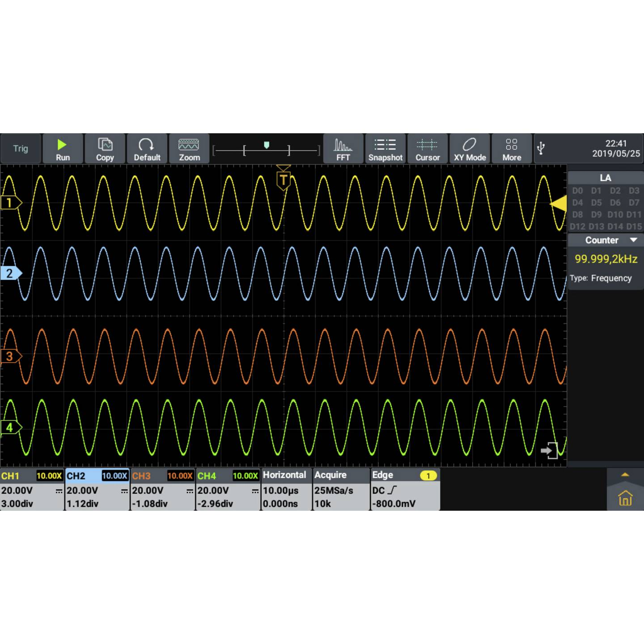Adjust the horizontal position slider
The image size is (644, 644).
(x=267, y=145)
